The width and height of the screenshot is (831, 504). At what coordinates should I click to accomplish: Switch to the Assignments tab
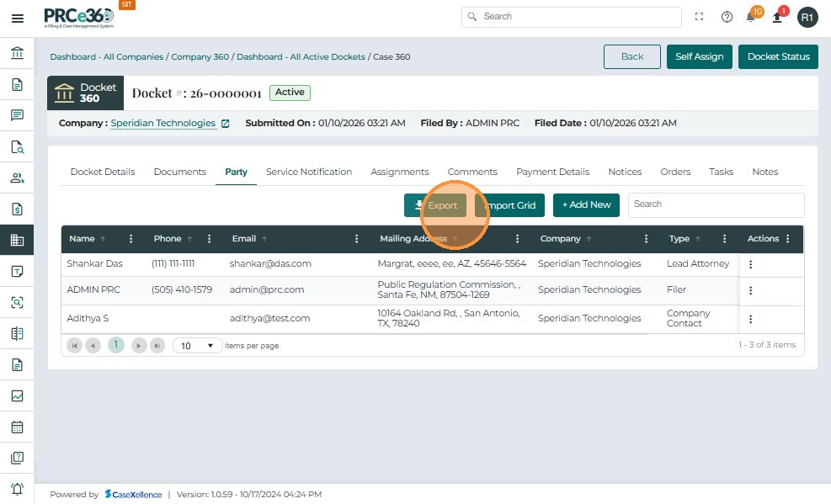pos(400,172)
